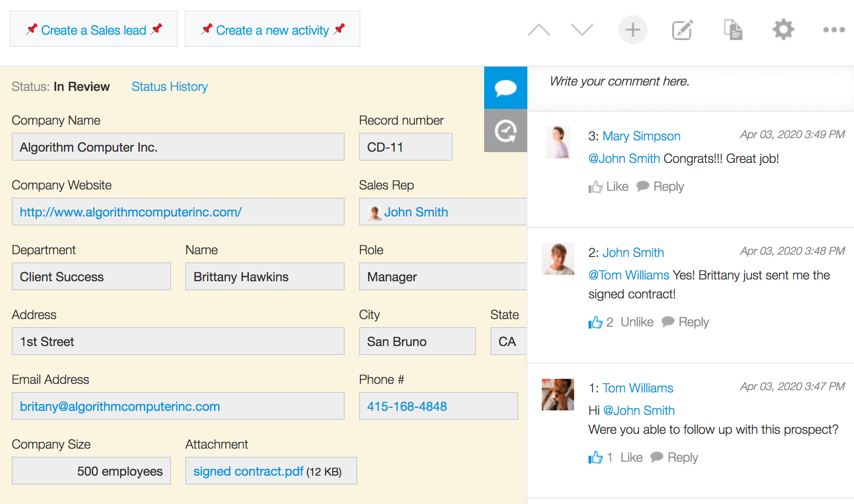Switch to the comments speech-bubble tab
The image size is (854, 504).
505,88
